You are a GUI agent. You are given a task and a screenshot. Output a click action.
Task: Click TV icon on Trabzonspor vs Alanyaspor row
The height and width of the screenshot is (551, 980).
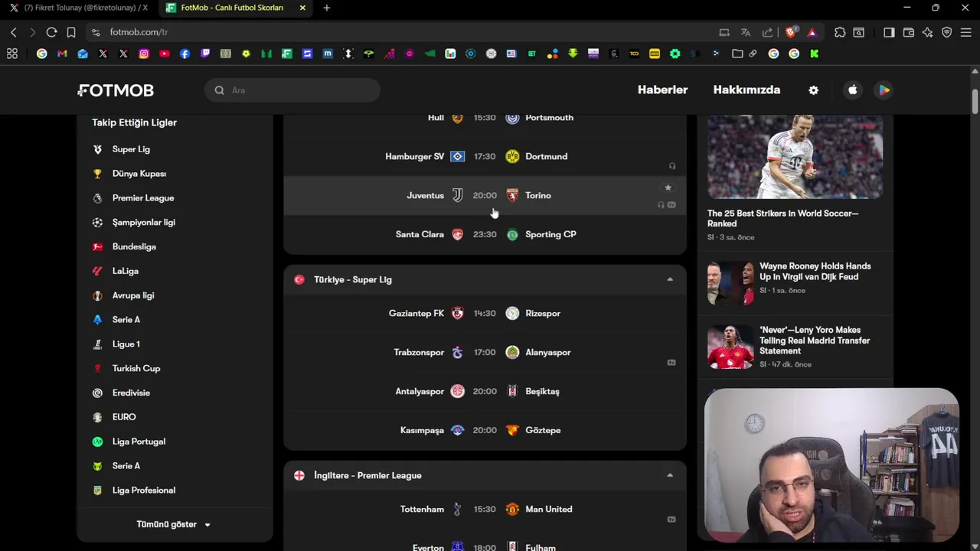point(671,363)
